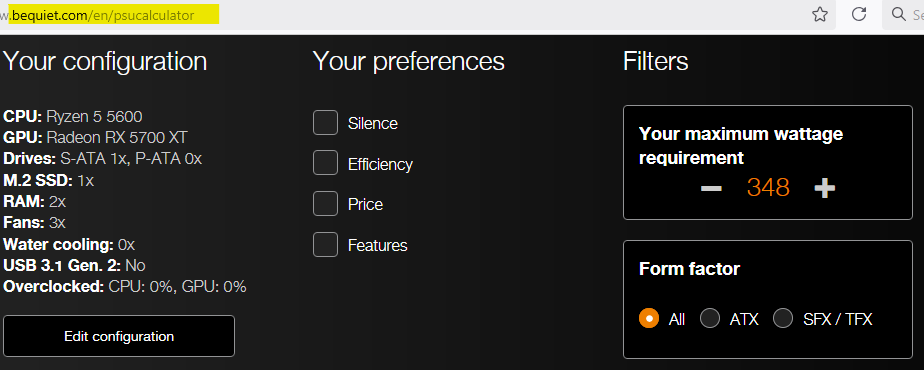Select SFX / TFX form factor

point(783,319)
